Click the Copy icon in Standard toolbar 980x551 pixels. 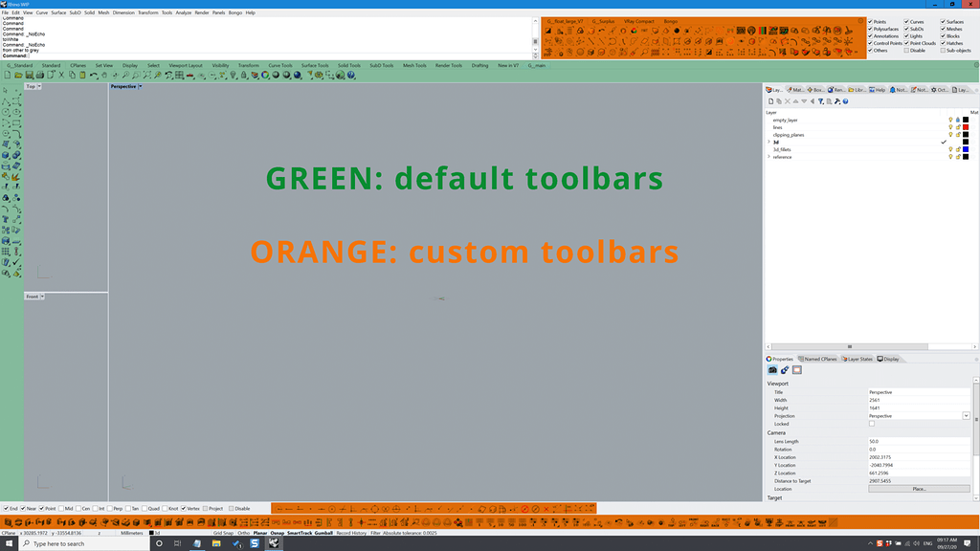[x=73, y=75]
